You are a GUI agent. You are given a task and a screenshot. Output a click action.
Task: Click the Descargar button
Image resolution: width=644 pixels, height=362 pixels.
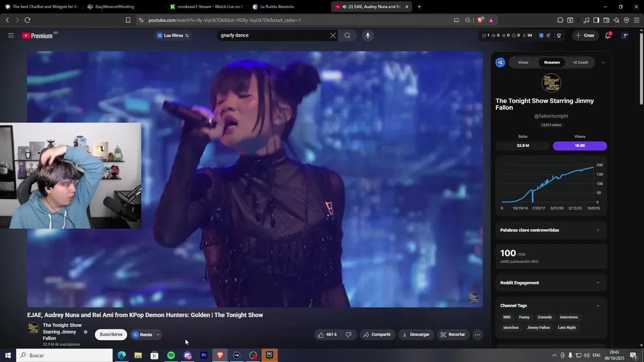[x=416, y=334]
